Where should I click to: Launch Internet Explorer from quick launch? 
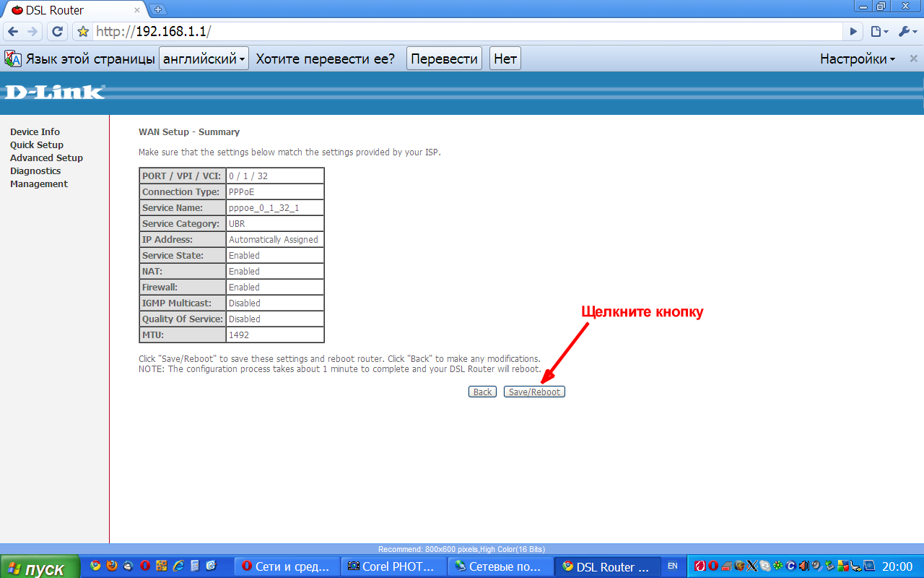point(178,566)
